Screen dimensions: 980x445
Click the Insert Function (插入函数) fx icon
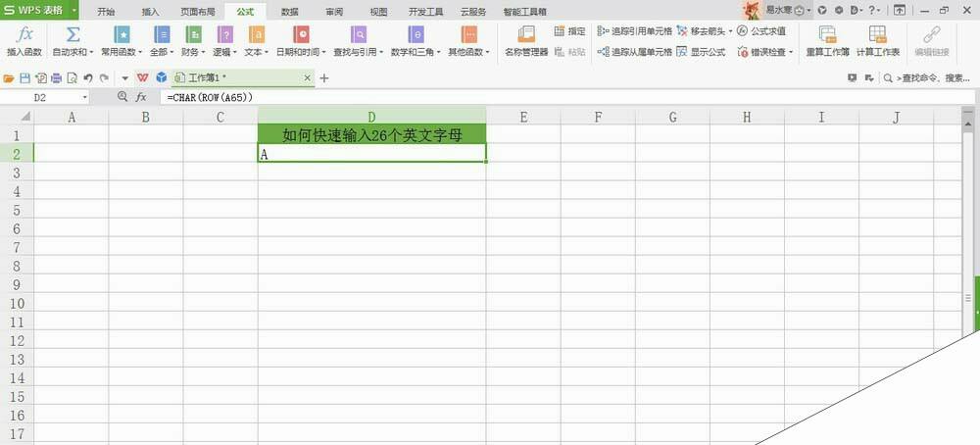pyautogui.click(x=24, y=35)
